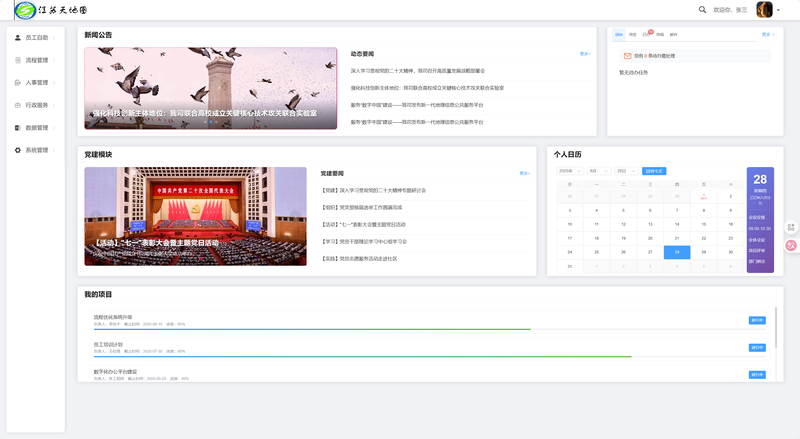Click the project list vertical scrollbar
The image size is (800, 439).
pos(776,328)
